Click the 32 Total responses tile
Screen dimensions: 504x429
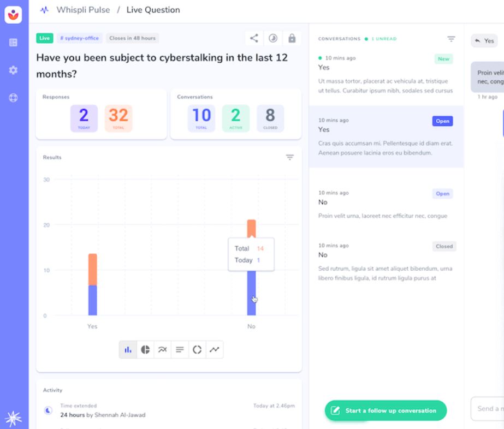(x=118, y=118)
